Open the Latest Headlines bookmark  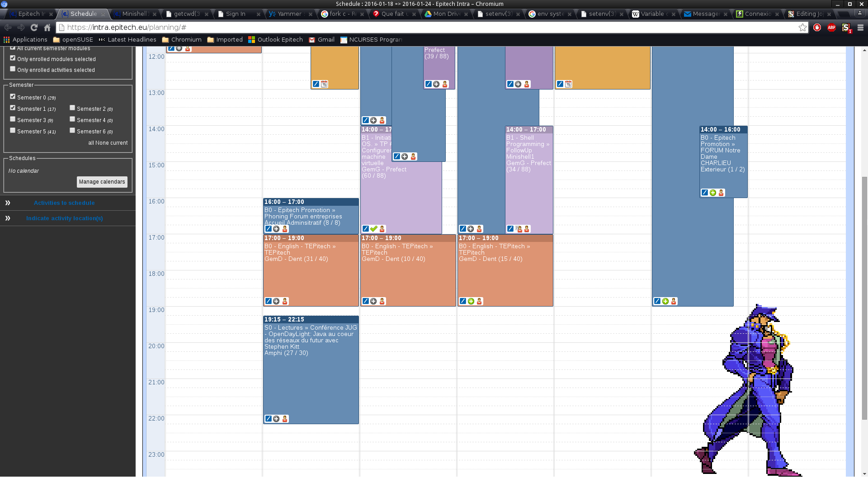click(x=127, y=40)
